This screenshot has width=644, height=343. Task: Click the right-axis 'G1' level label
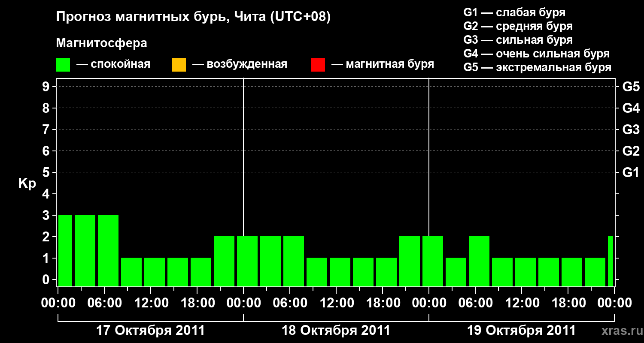coord(631,173)
